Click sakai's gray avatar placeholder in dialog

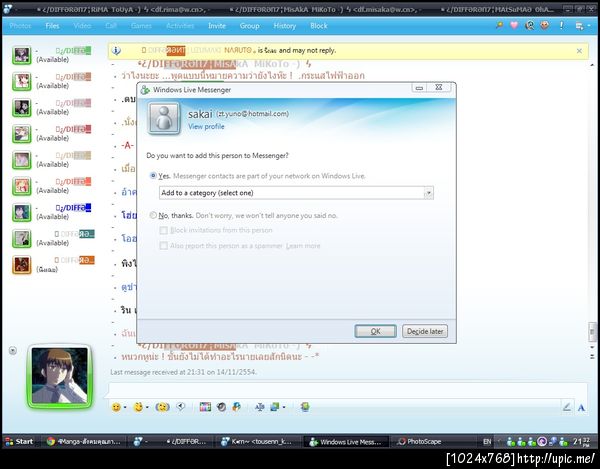pyautogui.click(x=164, y=119)
